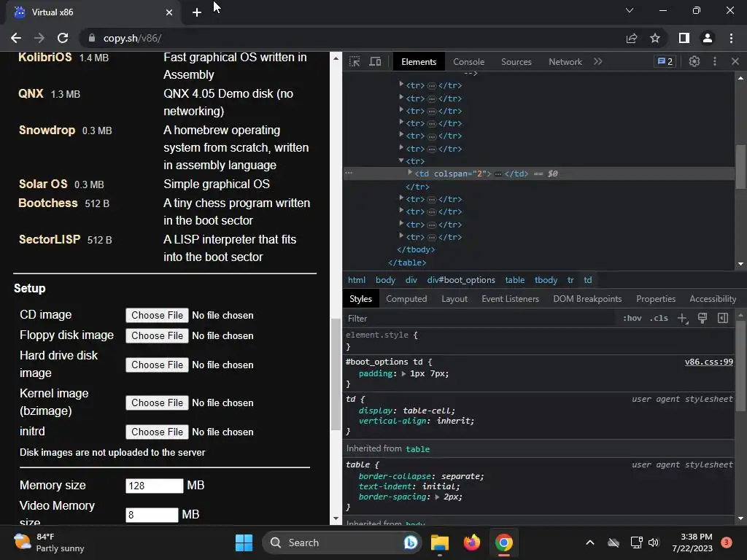Open the v86.css:99 source link
The width and height of the screenshot is (747, 560).
point(708,362)
